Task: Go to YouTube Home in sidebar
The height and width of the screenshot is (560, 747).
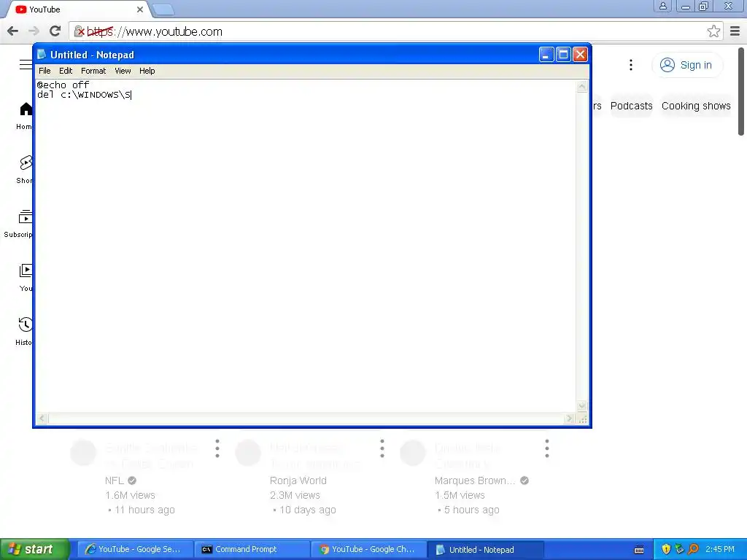Action: [24, 116]
